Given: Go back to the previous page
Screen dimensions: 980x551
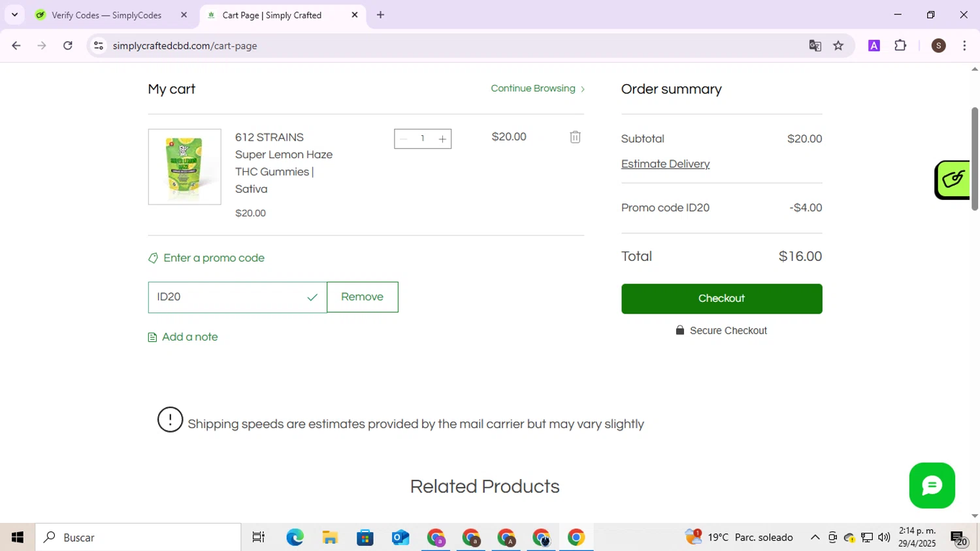Looking at the screenshot, I should coord(16,46).
